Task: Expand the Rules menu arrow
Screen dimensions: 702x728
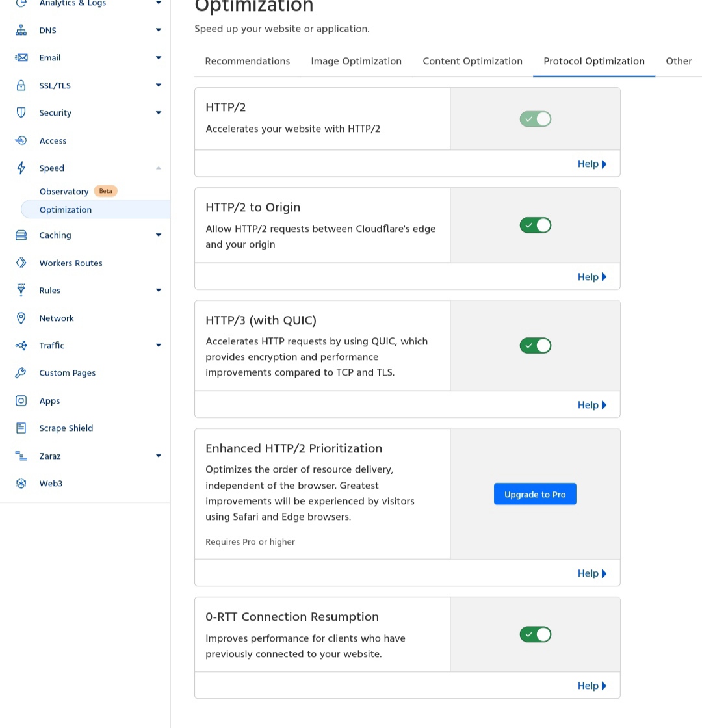Action: coord(159,290)
